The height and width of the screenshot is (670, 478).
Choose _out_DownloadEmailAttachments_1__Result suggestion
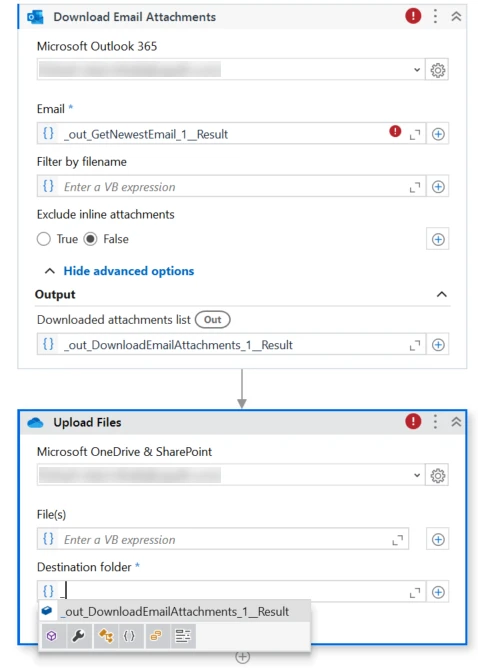click(x=174, y=611)
